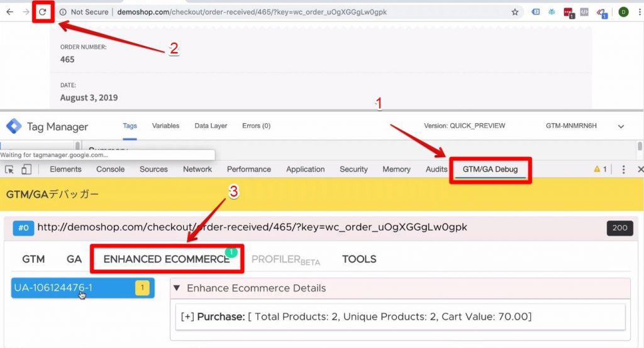Click the browser back arrow
This screenshot has width=644, height=348.
(10, 12)
